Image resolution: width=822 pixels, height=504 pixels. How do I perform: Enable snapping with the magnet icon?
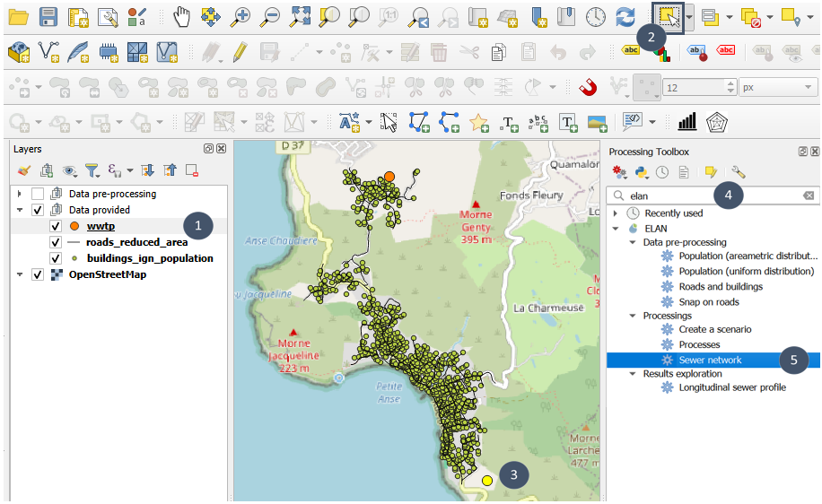pyautogui.click(x=587, y=87)
